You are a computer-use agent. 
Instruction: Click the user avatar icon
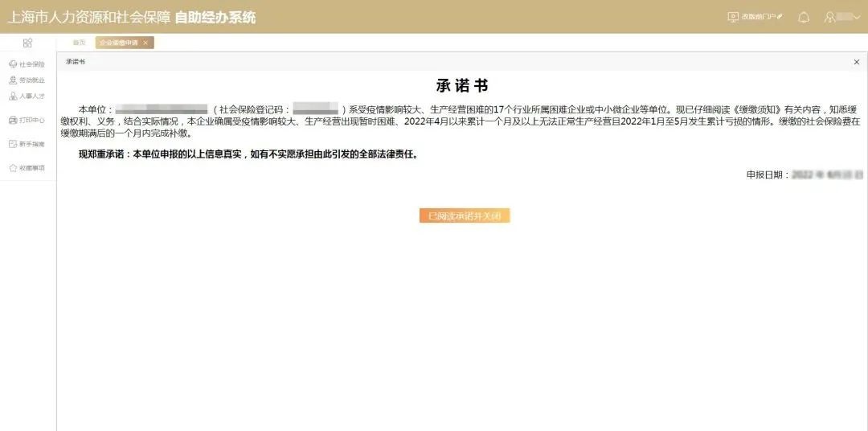pyautogui.click(x=830, y=17)
